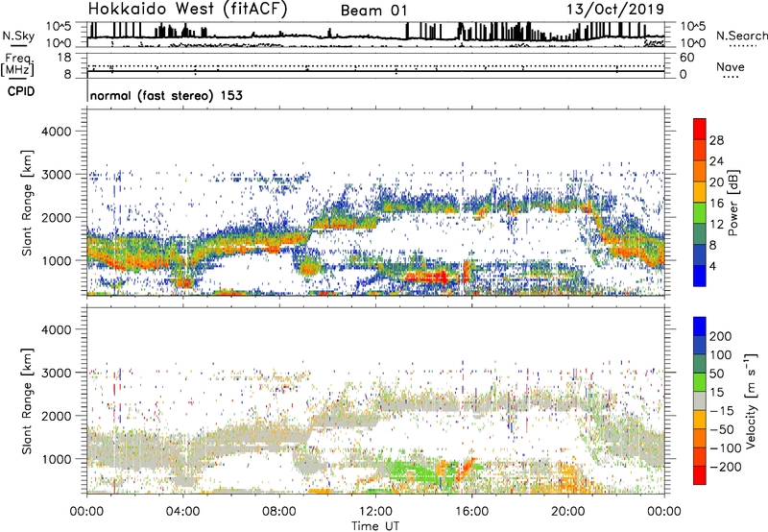Click the '16:00' time axis label
Viewport: 768px width, 532px height.
[471, 512]
